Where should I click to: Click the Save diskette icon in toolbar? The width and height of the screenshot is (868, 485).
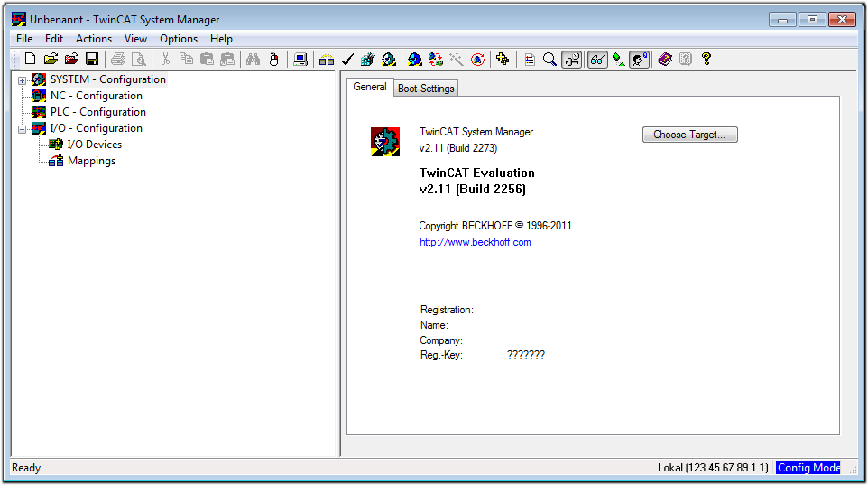click(x=92, y=60)
